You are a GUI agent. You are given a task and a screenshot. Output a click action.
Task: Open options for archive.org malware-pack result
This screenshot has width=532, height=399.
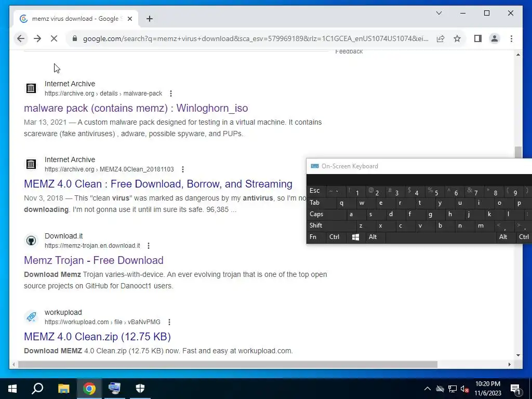pos(170,94)
